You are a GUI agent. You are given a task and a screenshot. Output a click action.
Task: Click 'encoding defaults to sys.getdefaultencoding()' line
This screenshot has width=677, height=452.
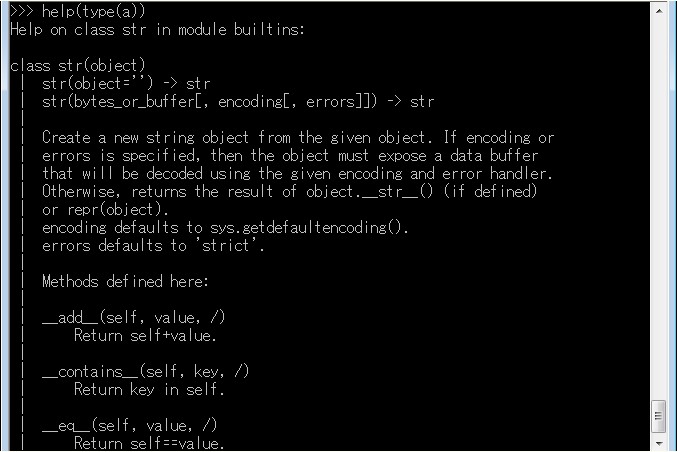coord(225,228)
